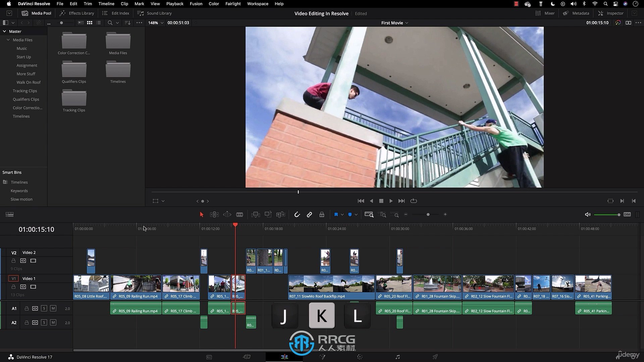Select the Blade edit mode tool

click(239, 215)
